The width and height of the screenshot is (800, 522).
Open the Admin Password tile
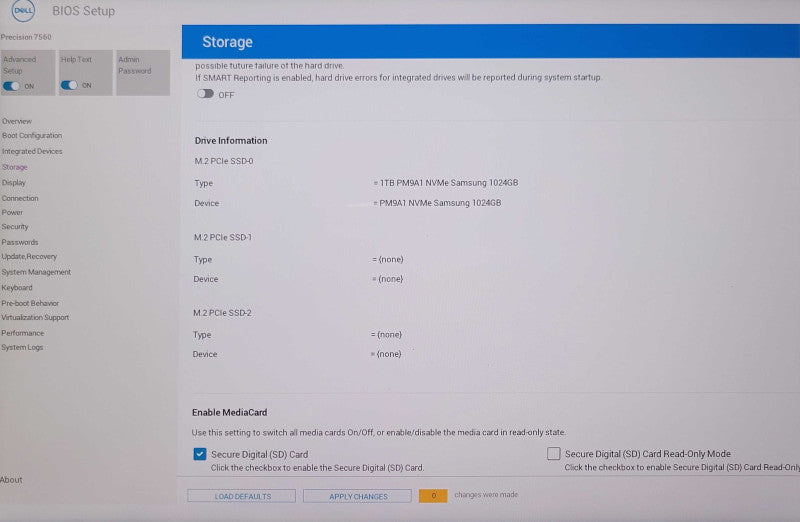coord(143,72)
